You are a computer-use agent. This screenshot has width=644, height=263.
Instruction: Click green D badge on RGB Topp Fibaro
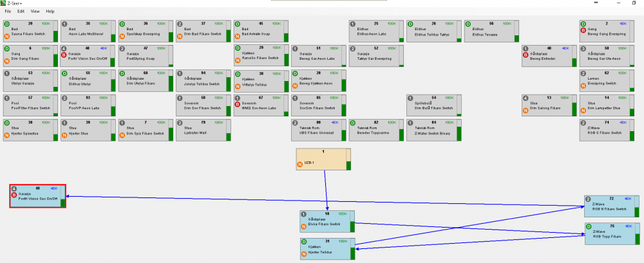(x=588, y=226)
